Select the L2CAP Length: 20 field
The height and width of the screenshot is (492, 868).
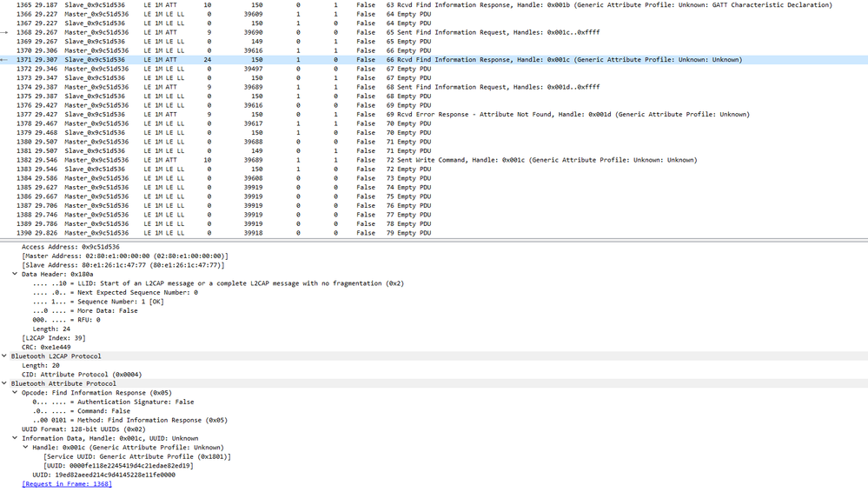(x=41, y=366)
